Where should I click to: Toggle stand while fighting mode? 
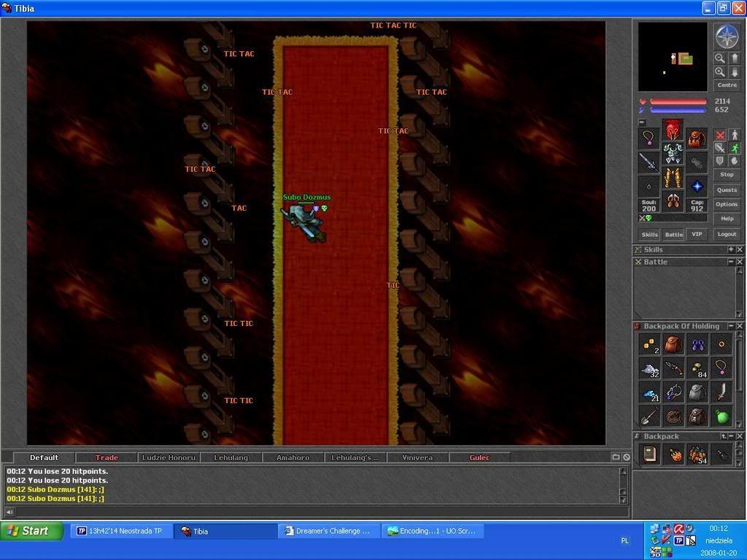coord(734,135)
